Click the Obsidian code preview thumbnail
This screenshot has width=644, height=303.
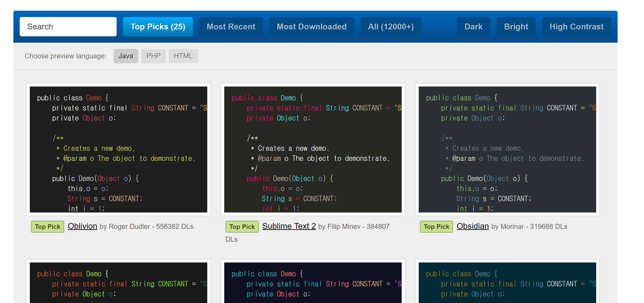click(507, 149)
